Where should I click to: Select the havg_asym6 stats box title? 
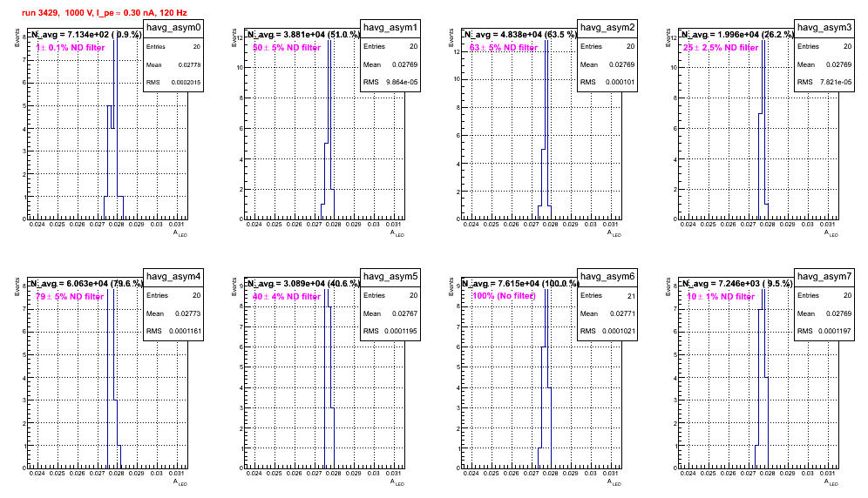coord(607,276)
